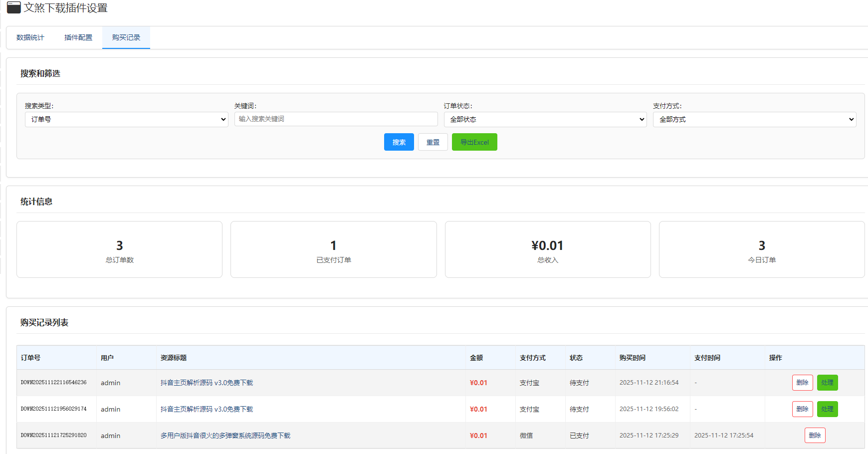
Task: Open the 订单状态 dropdown
Action: click(545, 119)
